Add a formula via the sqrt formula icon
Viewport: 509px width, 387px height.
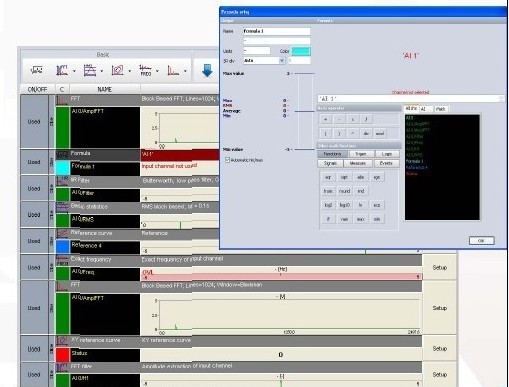36,70
